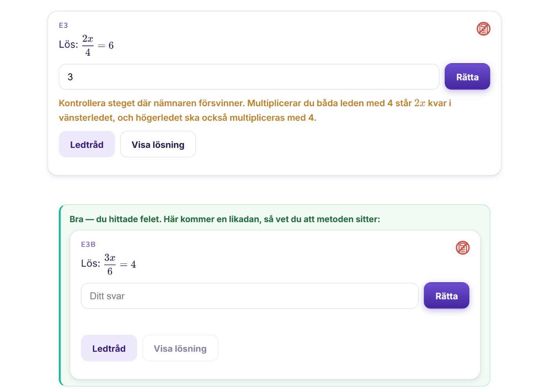Click the green Bra — du hittade felet message

pyautogui.click(x=225, y=219)
